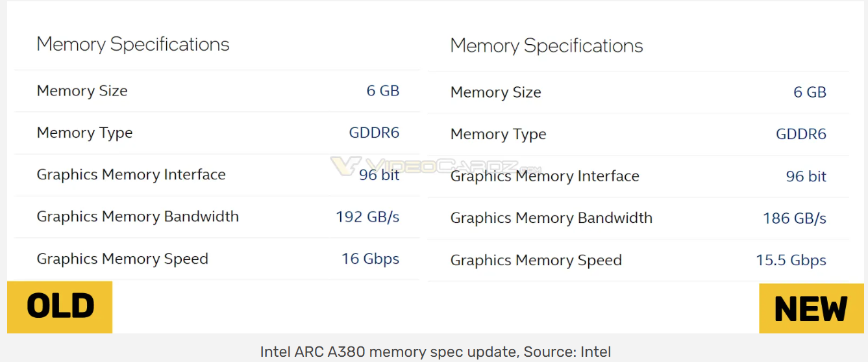The height and width of the screenshot is (362, 868).
Task: Click the yellow NEW badge
Action: (x=811, y=309)
